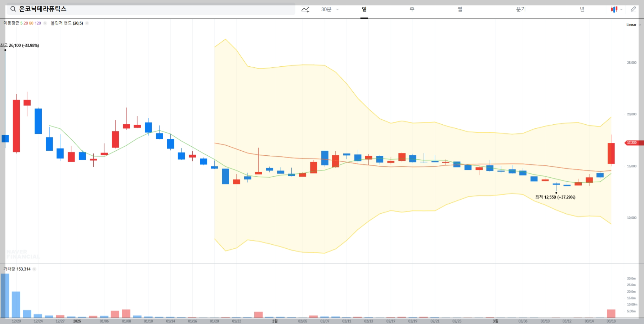Click the 2025 year axis label
The image size is (644, 324).
(x=77, y=321)
